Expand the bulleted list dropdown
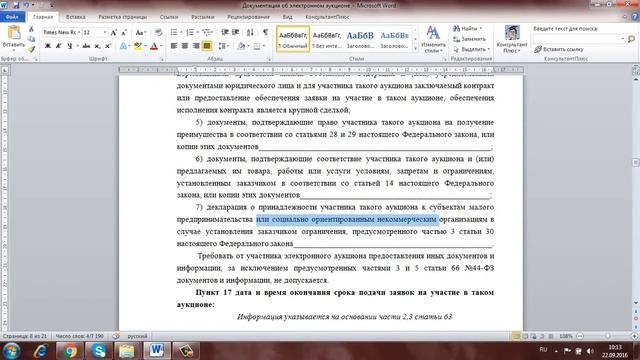 point(181,32)
